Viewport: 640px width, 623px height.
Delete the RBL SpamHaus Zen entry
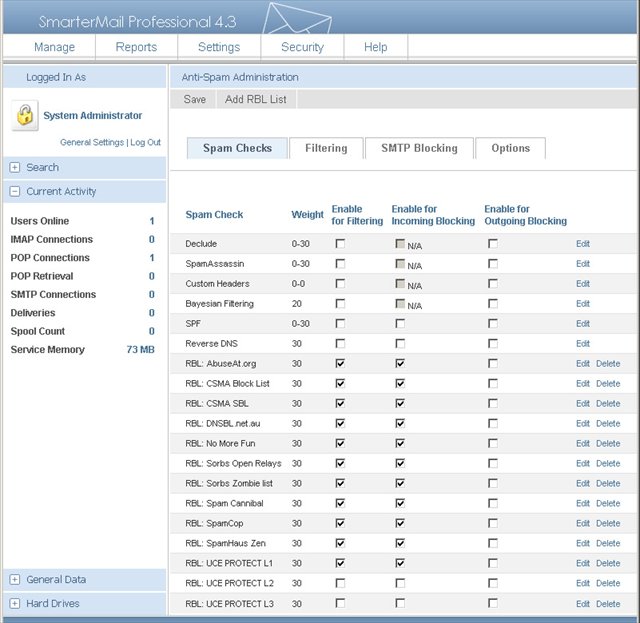tap(608, 544)
